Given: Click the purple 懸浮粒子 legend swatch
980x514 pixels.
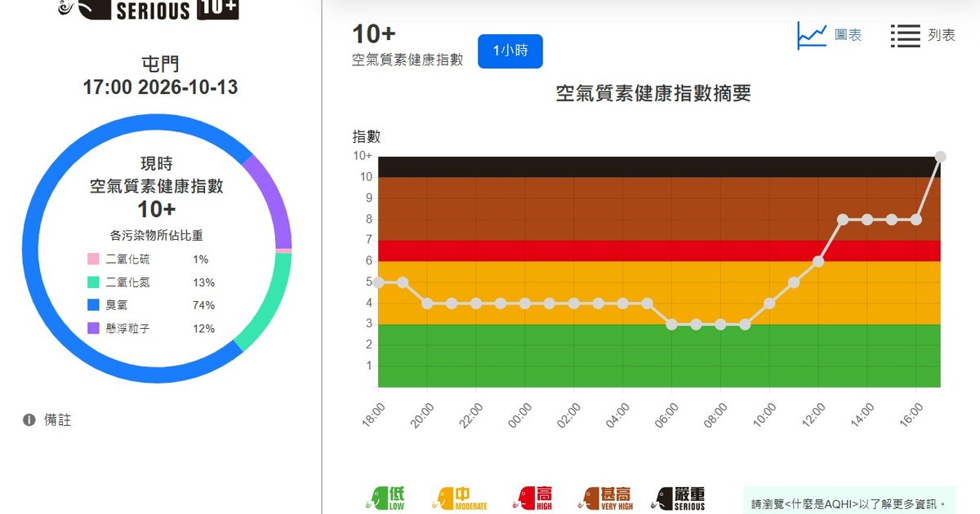Looking at the screenshot, I should coord(92,328).
